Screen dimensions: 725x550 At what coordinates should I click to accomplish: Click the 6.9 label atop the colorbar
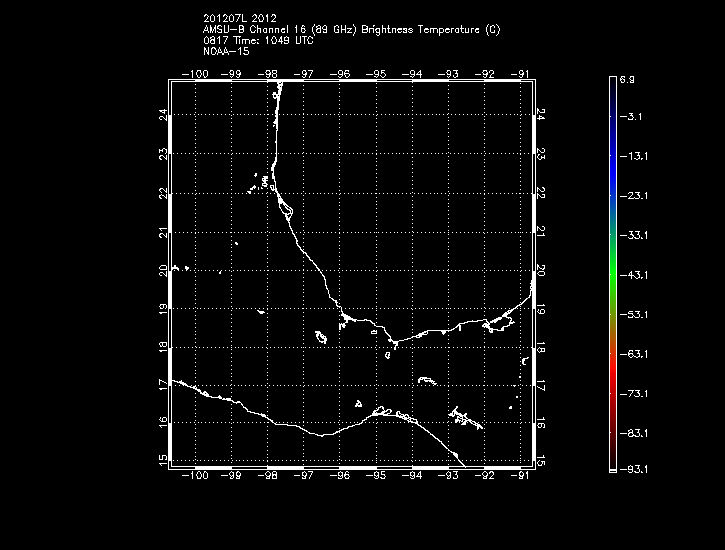tap(628, 78)
